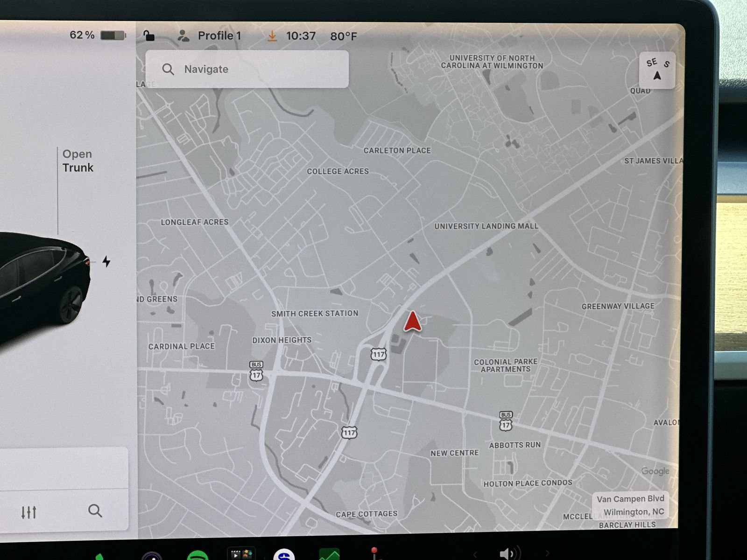Viewport: 747px width, 560px height.
Task: Select University of North Carolina at Wilmington label
Action: 492,62
